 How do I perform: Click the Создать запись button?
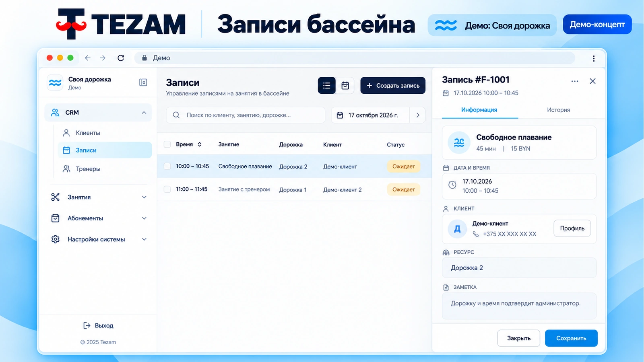[393, 85]
